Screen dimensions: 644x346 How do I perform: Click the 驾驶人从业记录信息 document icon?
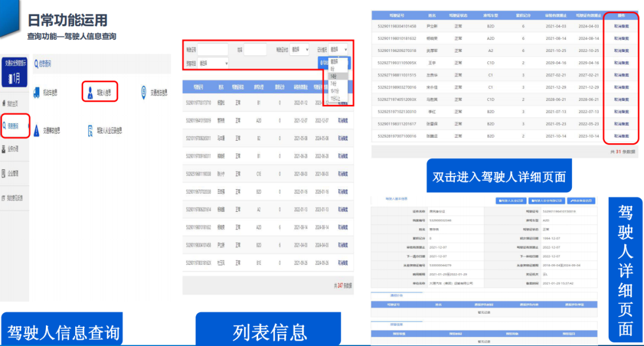coord(91,130)
